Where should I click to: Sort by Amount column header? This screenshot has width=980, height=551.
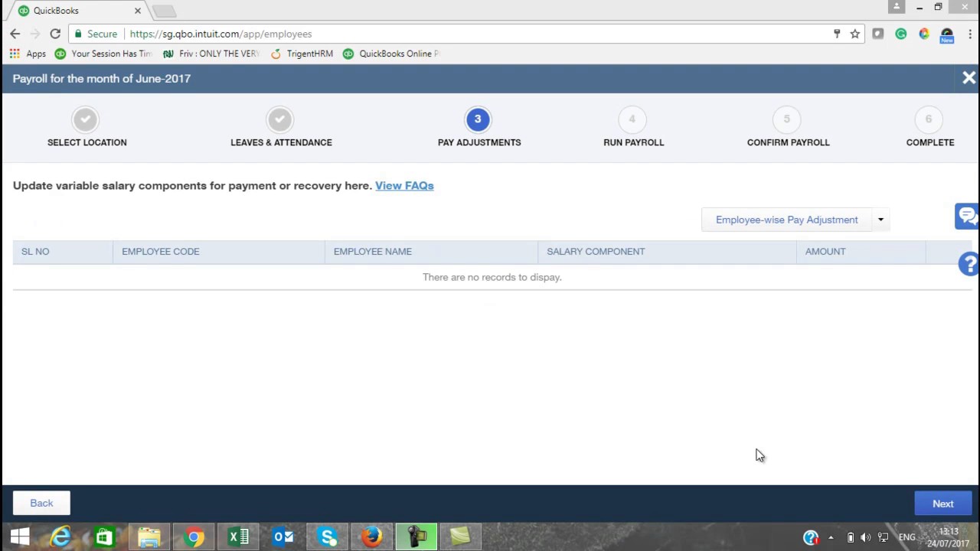[x=861, y=251]
